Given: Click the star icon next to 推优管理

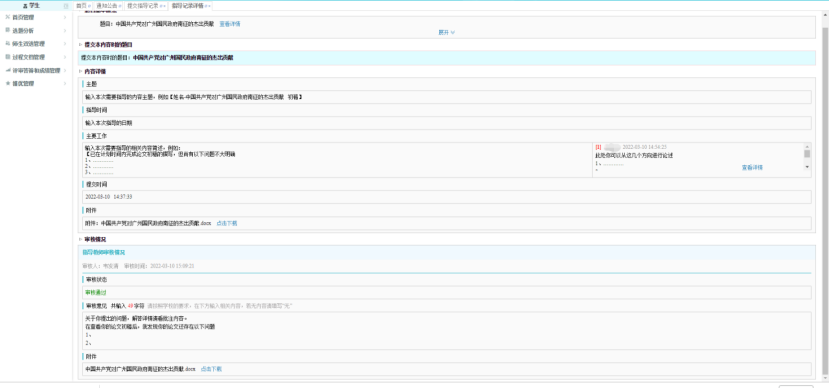Looking at the screenshot, I should tap(7, 83).
